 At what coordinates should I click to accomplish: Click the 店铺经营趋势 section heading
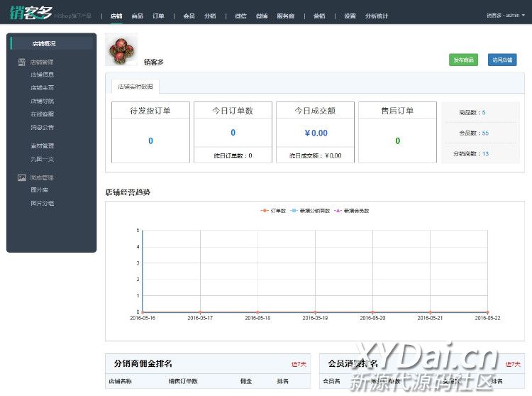[128, 192]
